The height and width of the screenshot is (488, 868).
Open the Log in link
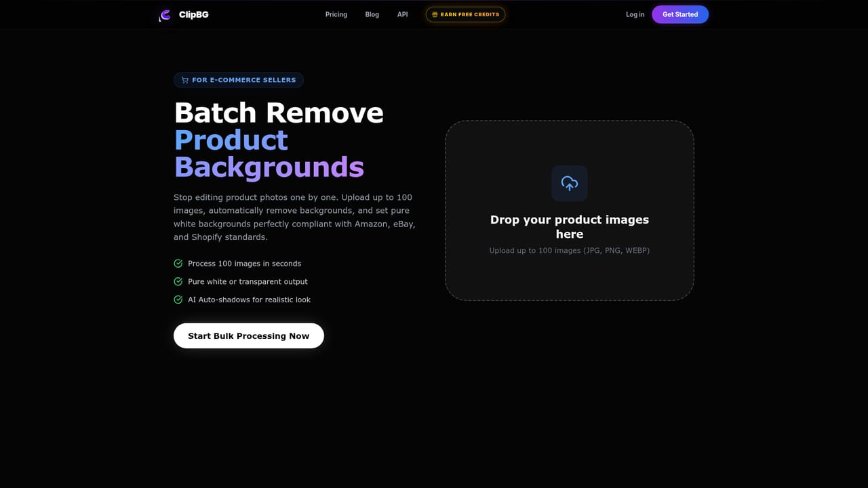point(635,14)
